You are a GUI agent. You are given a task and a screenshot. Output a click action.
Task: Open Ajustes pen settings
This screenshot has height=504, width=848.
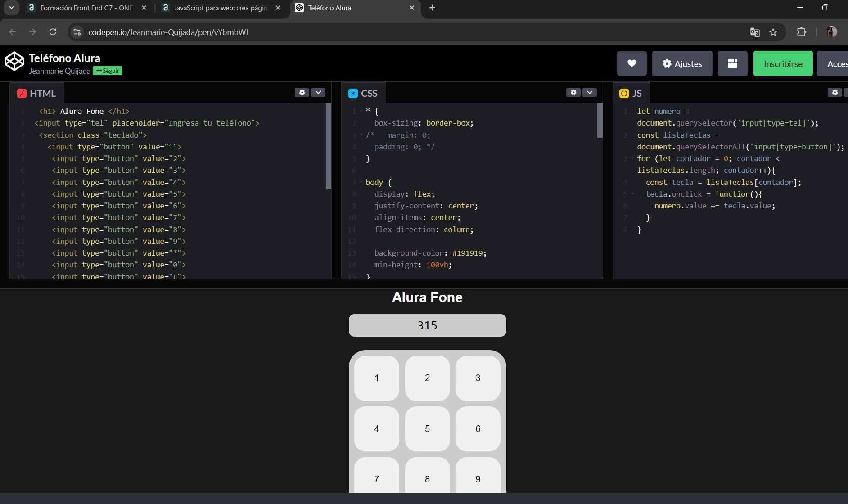click(x=682, y=63)
